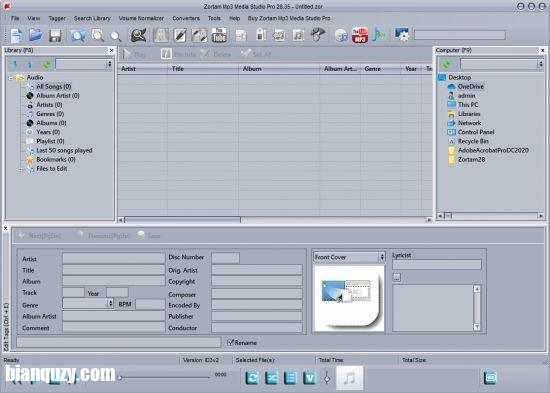Image resolution: width=550 pixels, height=393 pixels.
Task: Expand the Files to Edit node
Action: click(x=20, y=169)
